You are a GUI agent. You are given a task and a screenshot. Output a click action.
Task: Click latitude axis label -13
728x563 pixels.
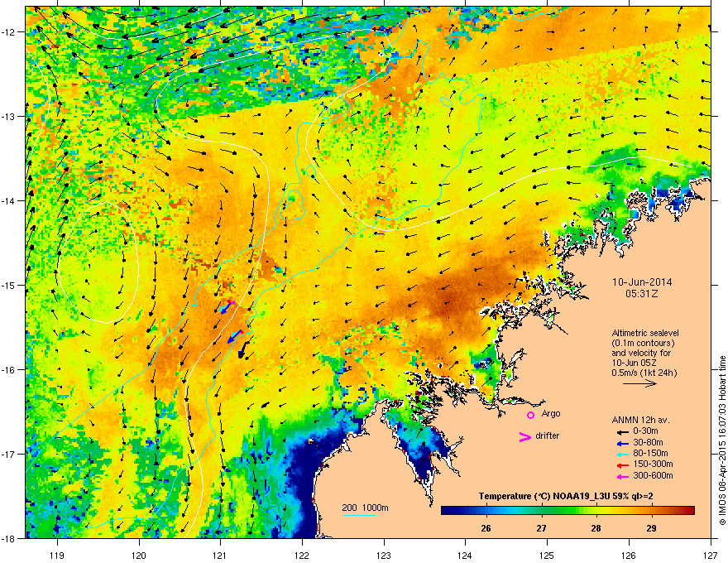pos(9,116)
